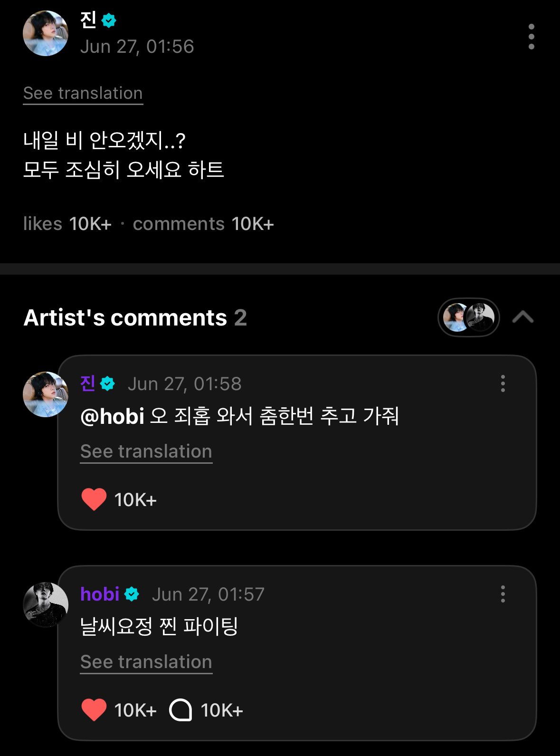Open 진's avatar beside the comment

click(x=46, y=394)
